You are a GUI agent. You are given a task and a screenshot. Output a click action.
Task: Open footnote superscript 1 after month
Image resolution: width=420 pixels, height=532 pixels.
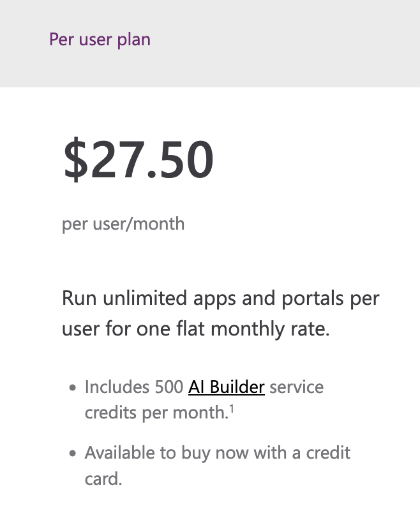(x=232, y=409)
